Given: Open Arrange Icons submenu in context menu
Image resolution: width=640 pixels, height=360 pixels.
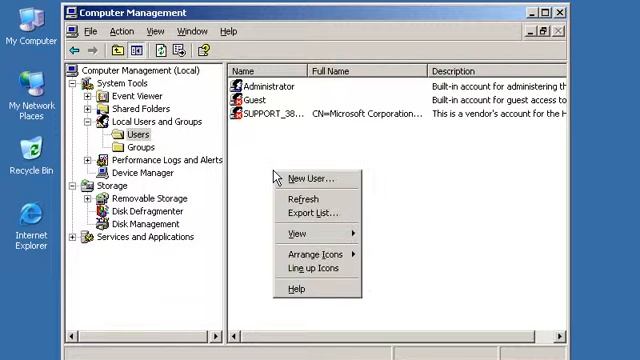Looking at the screenshot, I should [317, 254].
